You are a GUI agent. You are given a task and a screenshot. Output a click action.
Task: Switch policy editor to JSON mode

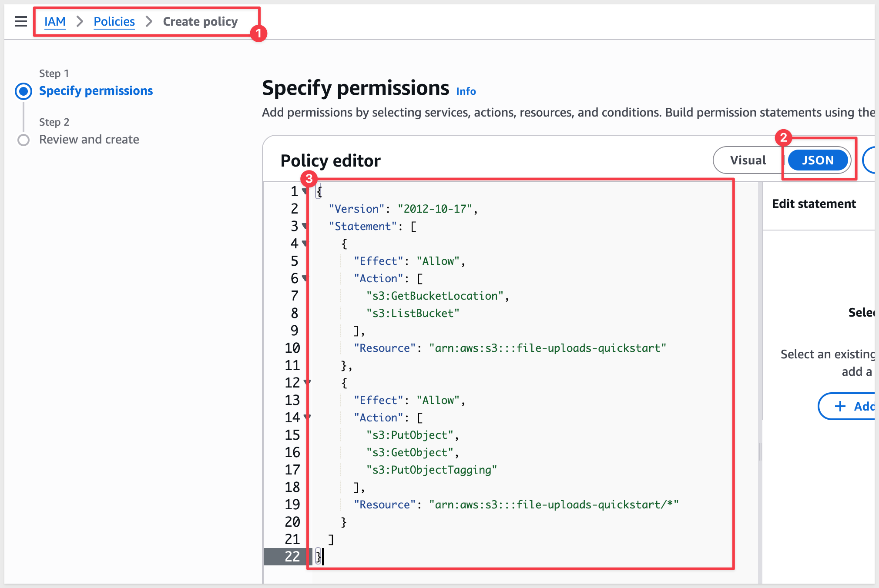coord(817,160)
